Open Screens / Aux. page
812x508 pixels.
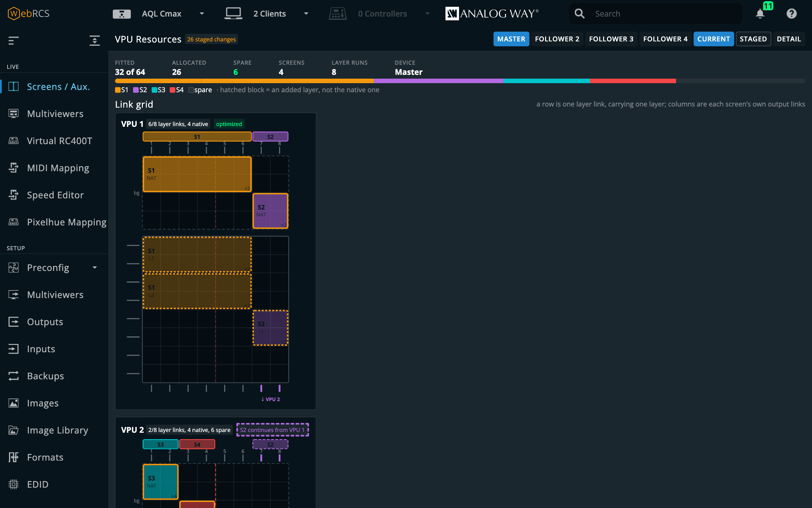pyautogui.click(x=54, y=87)
